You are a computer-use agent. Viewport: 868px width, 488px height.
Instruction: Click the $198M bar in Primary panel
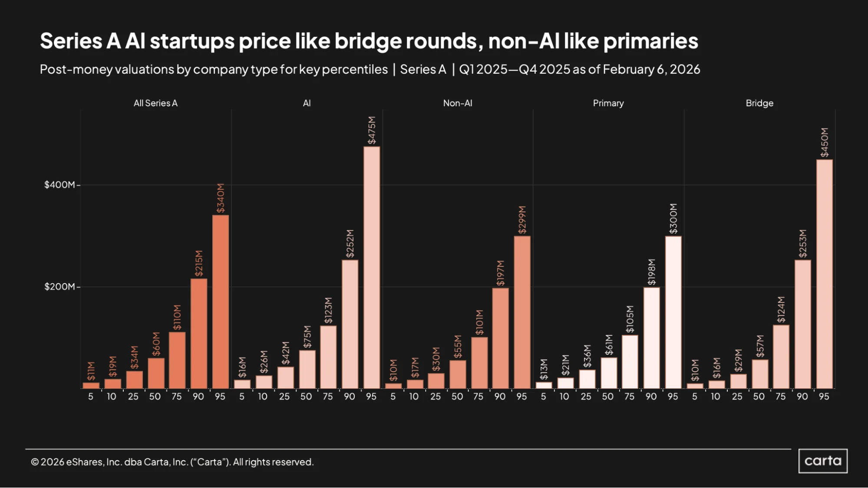[x=651, y=338]
